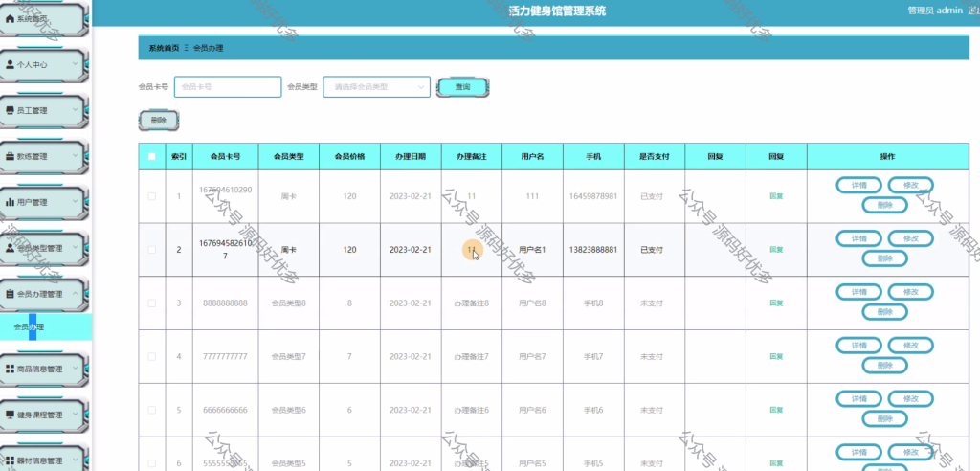The image size is (980, 471).
Task: Click phone number 13823888881 cell
Action: [593, 250]
